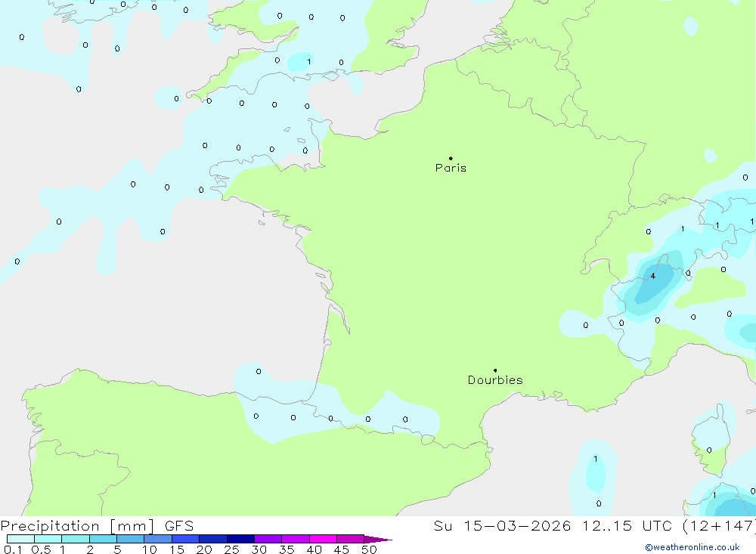Pick the 30–35 mm purple legend swatch
This screenshot has height=554, width=756.
[x=268, y=539]
